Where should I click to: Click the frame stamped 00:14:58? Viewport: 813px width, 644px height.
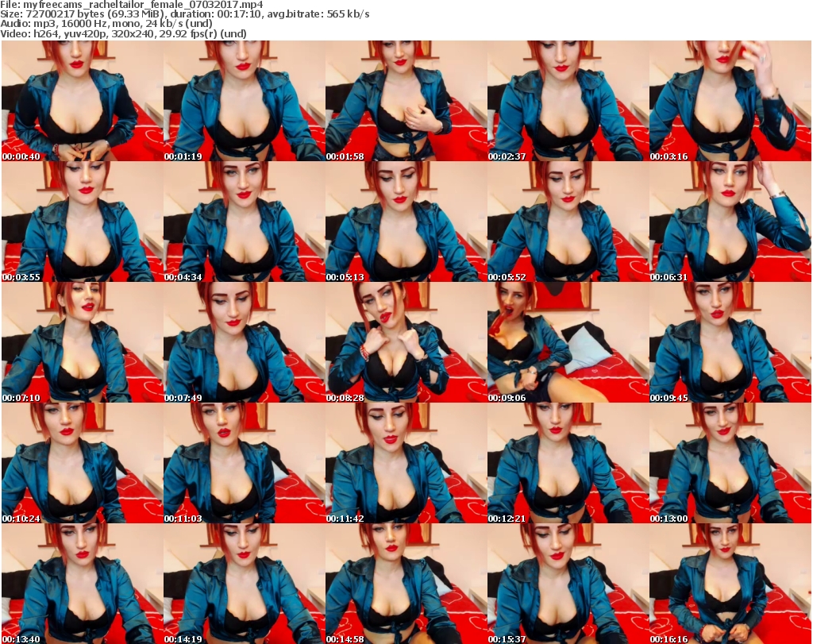(406, 584)
